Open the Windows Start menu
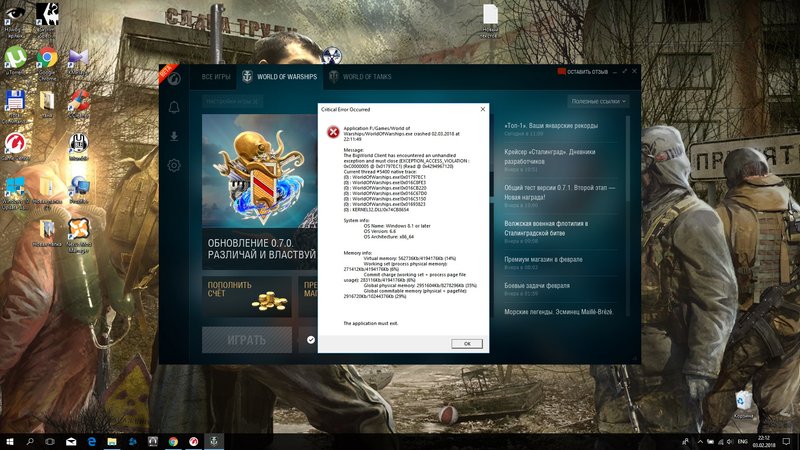Image resolution: width=800 pixels, height=450 pixels. click(x=10, y=441)
